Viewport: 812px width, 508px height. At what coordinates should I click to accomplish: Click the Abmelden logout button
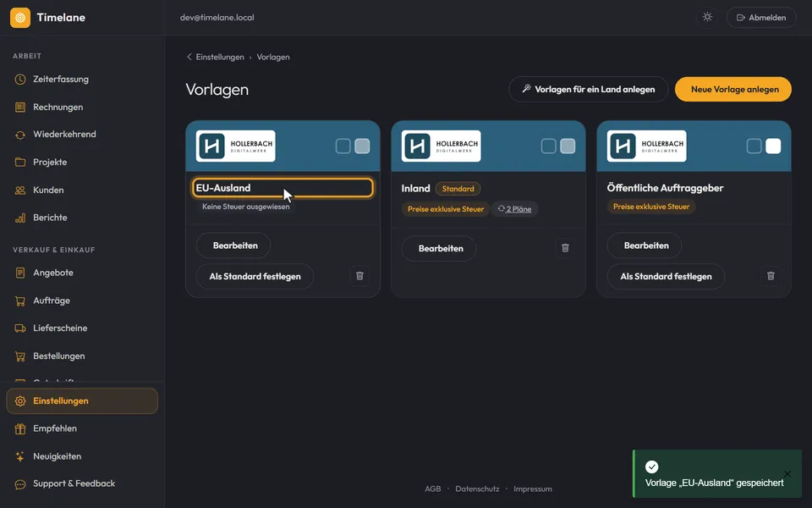760,18
